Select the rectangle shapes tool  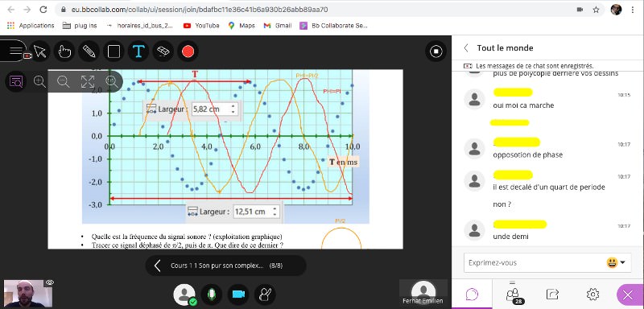click(114, 51)
